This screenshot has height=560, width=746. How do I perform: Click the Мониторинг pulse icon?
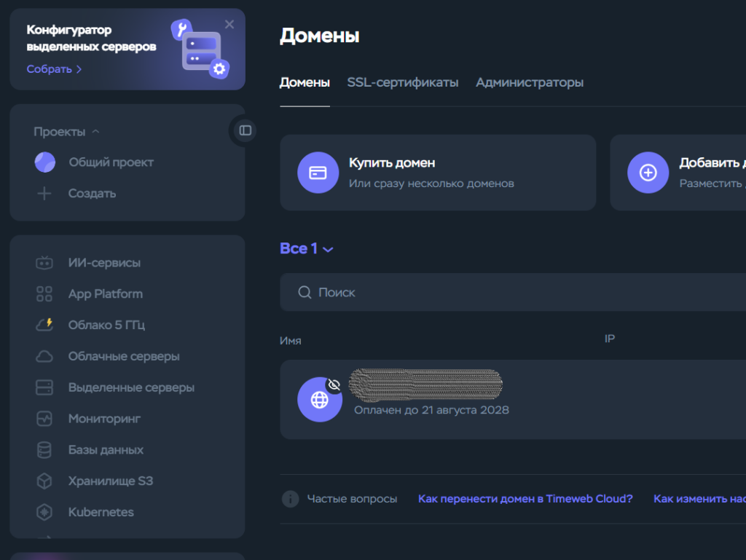pos(44,418)
